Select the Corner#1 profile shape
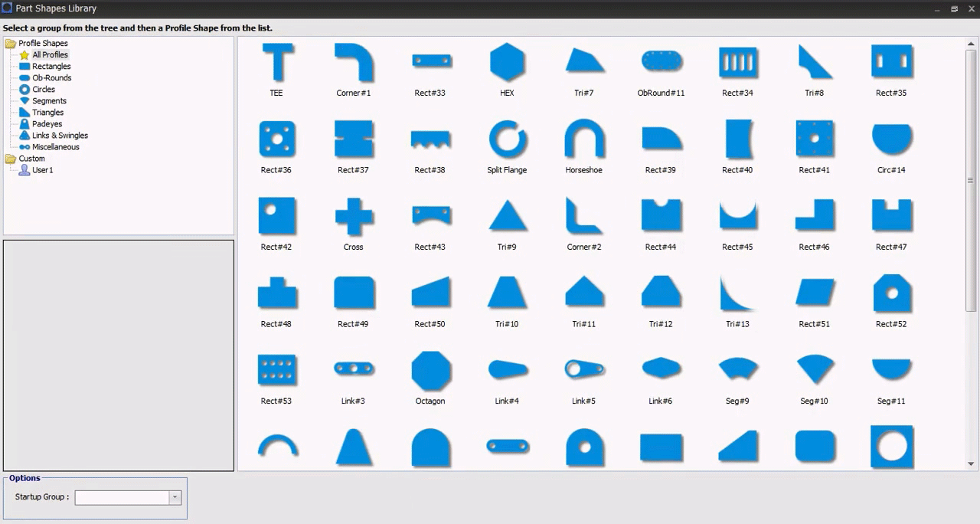Screen dimensions: 980x524 tap(354, 63)
